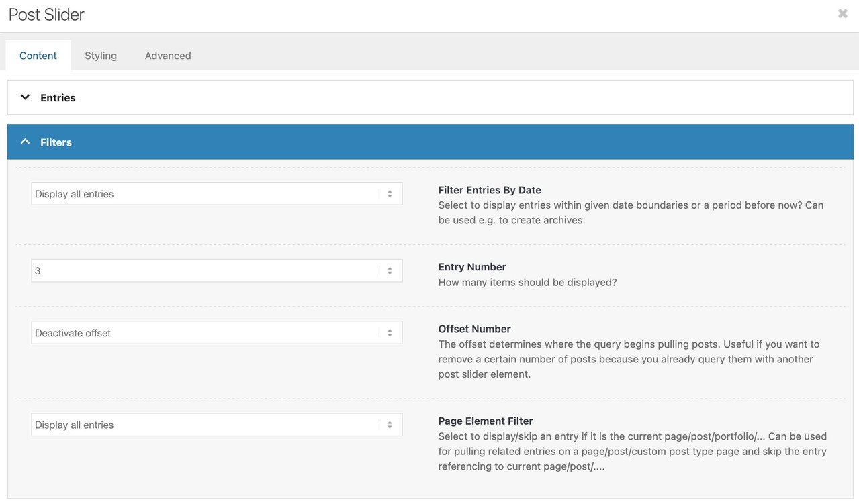Click the Offset Number heading text

coord(474,329)
